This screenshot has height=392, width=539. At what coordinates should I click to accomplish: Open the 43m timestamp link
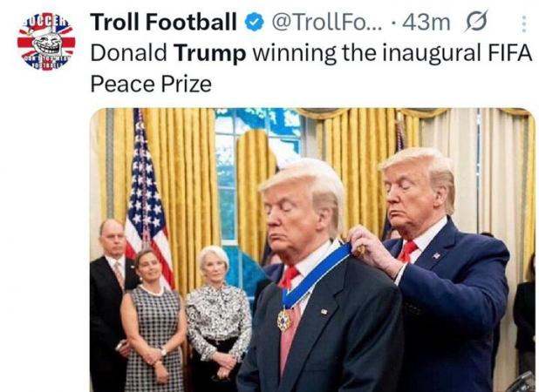[x=426, y=23]
